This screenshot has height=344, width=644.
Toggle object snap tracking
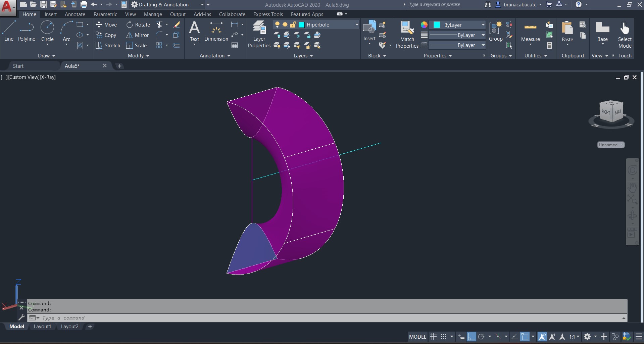[514, 337]
